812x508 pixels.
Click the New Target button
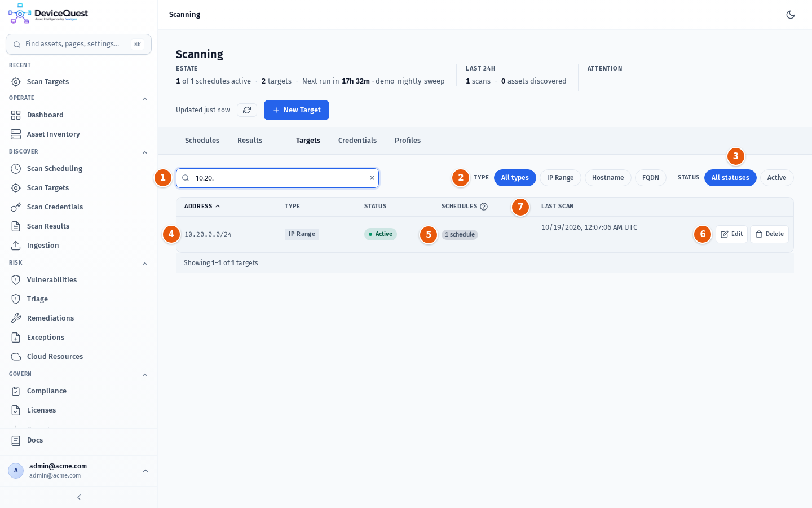tap(297, 110)
